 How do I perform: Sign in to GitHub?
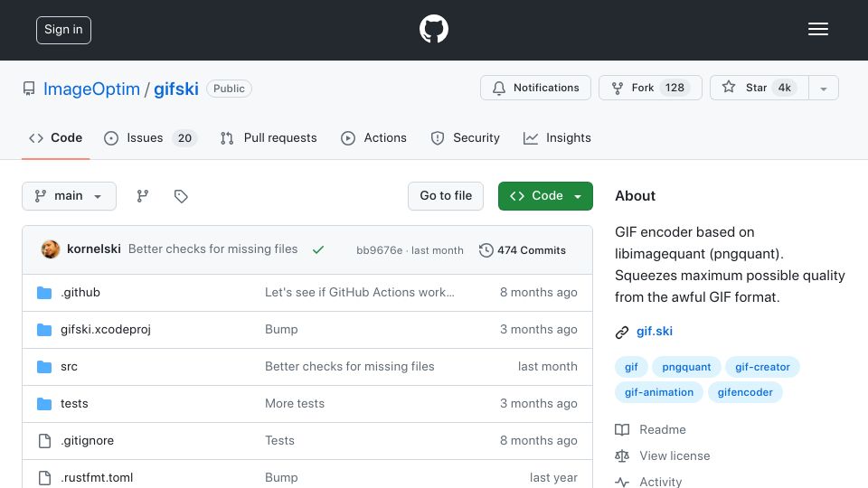(x=63, y=30)
